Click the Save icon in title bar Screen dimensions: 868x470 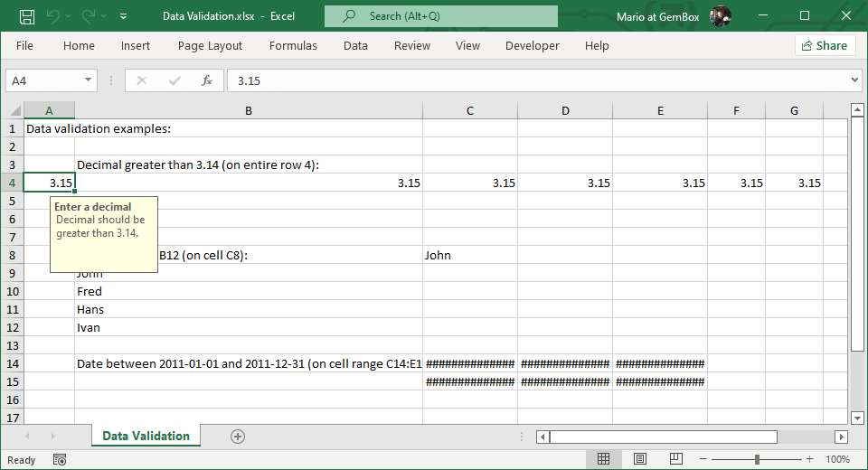(x=27, y=16)
